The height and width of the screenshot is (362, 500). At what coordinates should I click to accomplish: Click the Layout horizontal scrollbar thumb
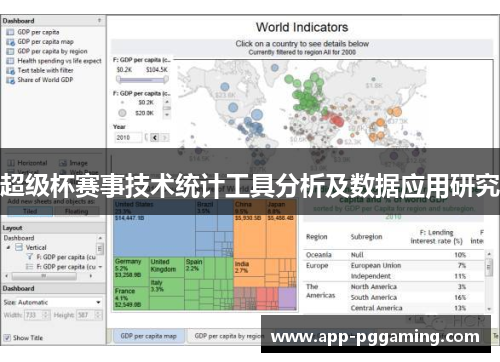coord(44,276)
